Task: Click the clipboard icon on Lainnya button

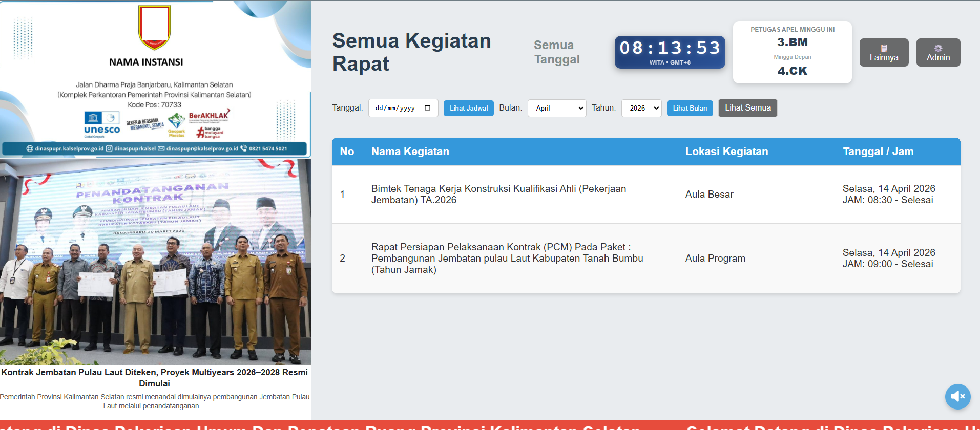Action: click(x=884, y=48)
